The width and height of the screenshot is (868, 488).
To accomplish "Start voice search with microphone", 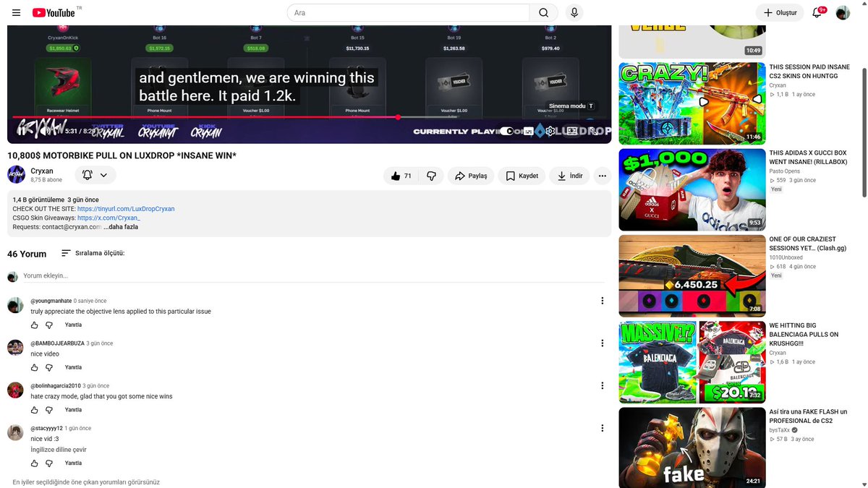I will [x=574, y=12].
